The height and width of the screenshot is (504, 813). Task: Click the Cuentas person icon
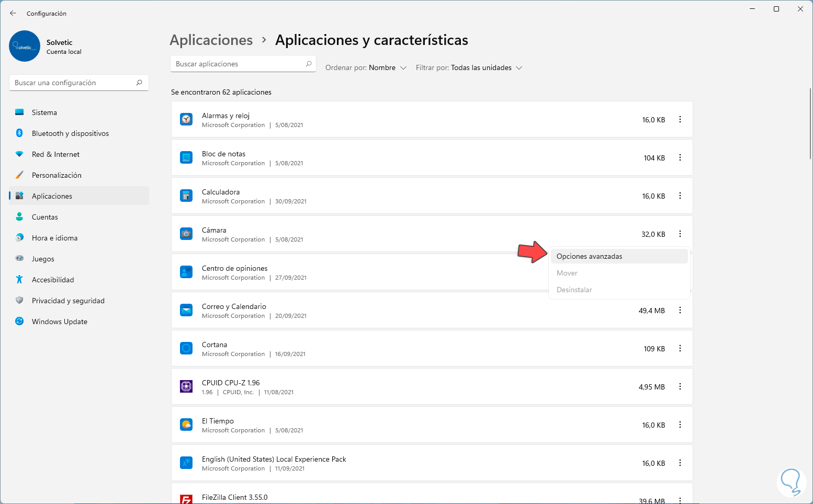19,217
